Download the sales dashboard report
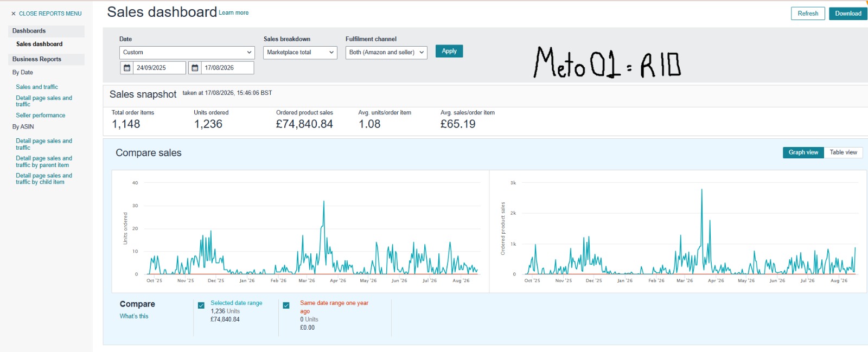 coord(848,14)
